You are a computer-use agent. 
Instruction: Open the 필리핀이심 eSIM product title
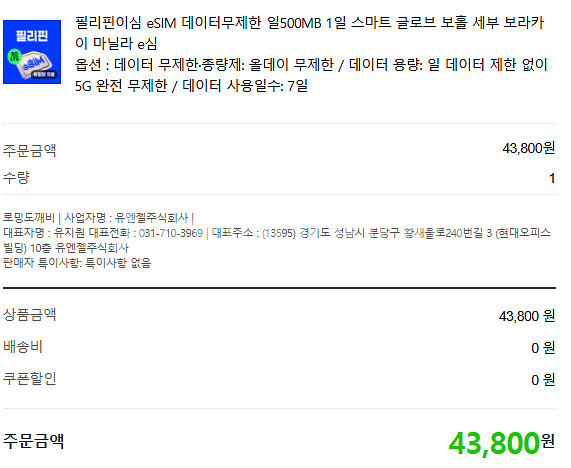(309, 33)
